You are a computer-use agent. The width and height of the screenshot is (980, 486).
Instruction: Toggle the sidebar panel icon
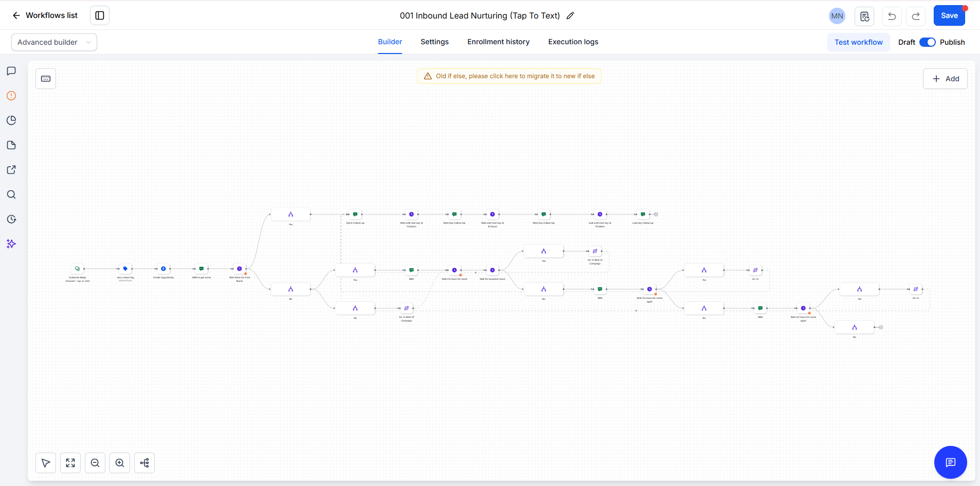[x=100, y=15]
